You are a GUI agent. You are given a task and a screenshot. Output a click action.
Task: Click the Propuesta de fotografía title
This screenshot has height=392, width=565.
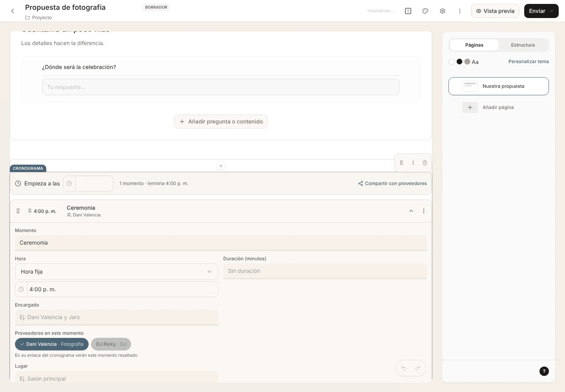click(65, 7)
